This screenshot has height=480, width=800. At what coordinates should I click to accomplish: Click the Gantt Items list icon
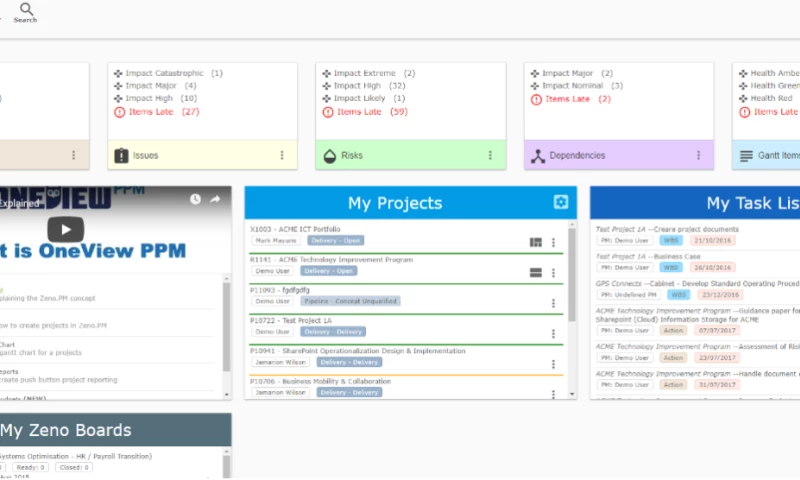point(745,156)
